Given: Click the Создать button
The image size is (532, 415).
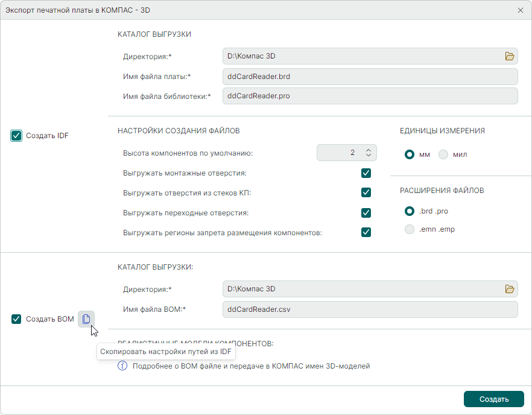Looking at the screenshot, I should pos(493,399).
